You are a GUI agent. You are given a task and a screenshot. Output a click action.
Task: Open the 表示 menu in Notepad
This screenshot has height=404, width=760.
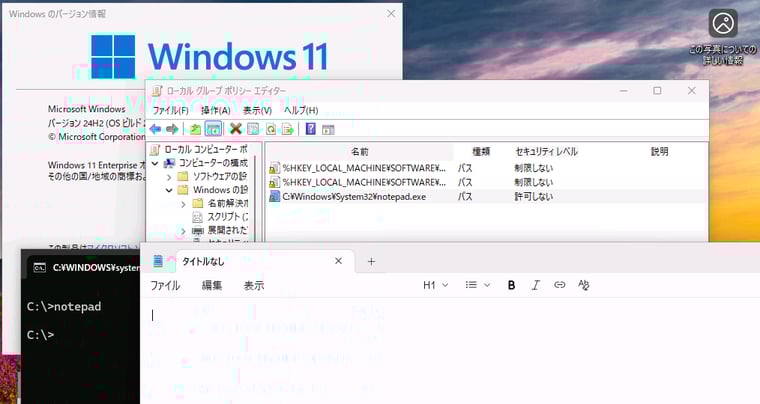point(253,285)
